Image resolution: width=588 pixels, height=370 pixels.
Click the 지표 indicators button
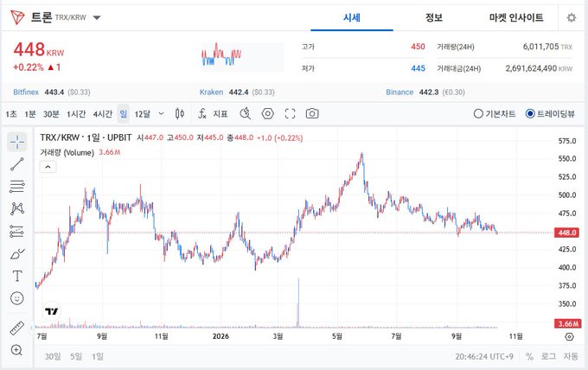pos(220,113)
